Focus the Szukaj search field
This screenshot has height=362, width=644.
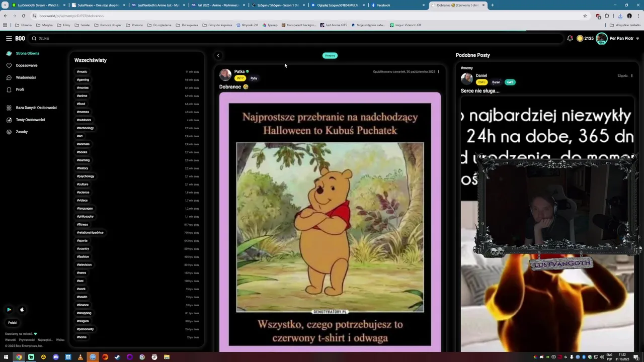297,38
